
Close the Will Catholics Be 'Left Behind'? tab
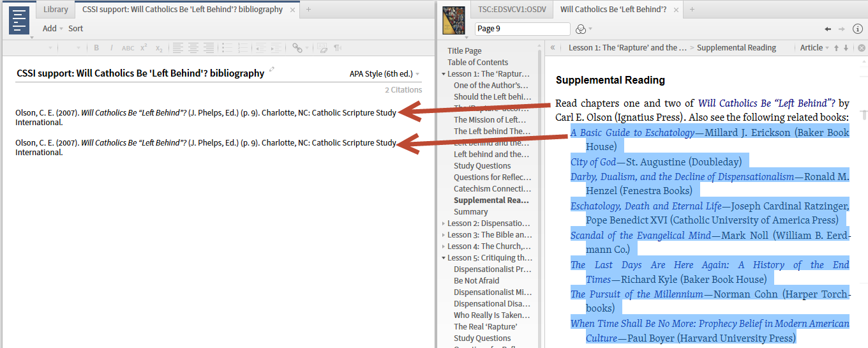[676, 10]
